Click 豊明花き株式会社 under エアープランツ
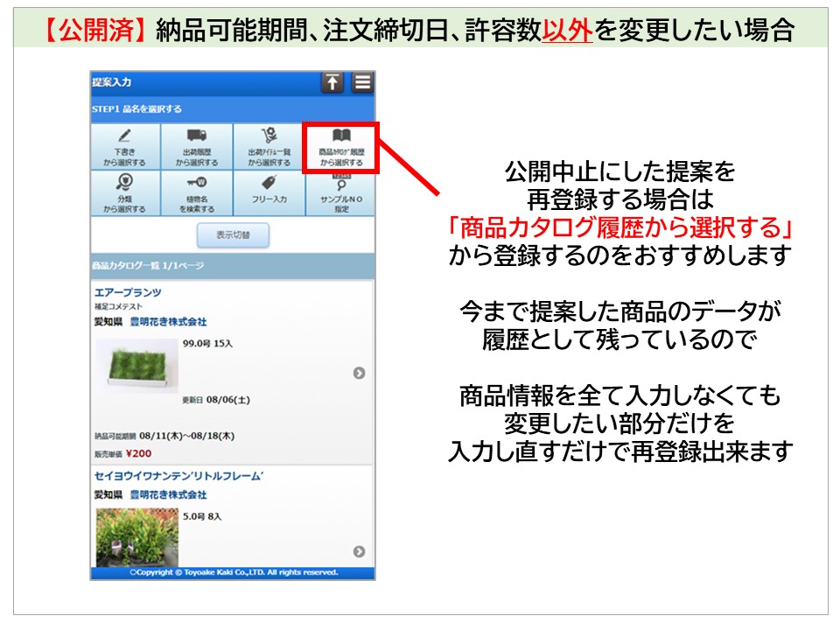The width and height of the screenshot is (840, 630). pyautogui.click(x=168, y=322)
